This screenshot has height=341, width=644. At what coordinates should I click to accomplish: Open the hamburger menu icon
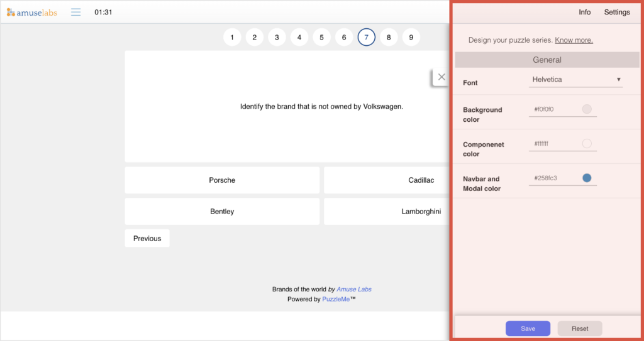75,13
